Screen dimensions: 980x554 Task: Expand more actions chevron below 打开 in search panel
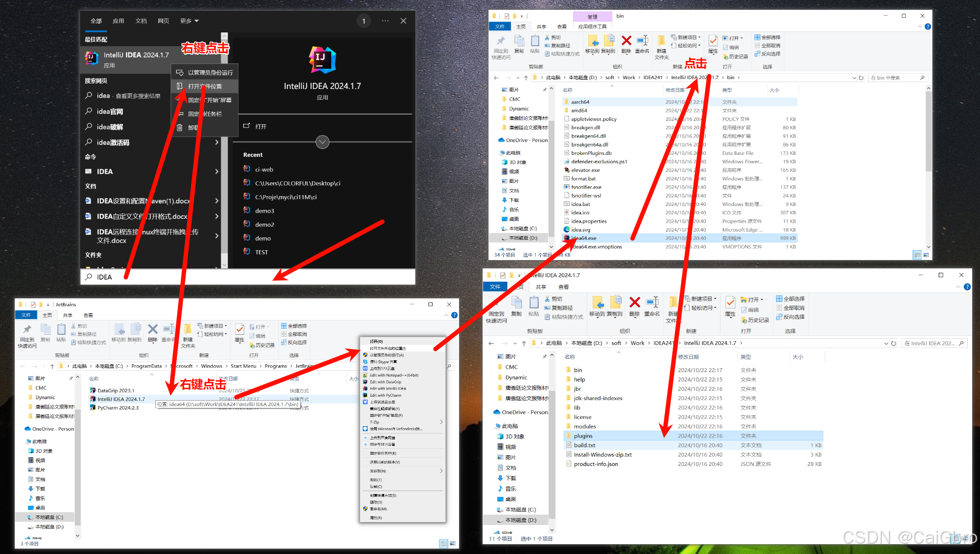[x=322, y=142]
